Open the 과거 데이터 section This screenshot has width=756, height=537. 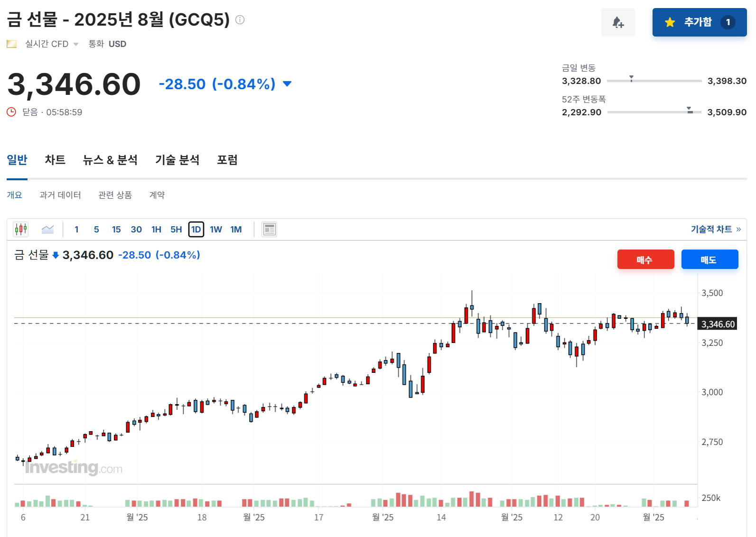coord(60,194)
